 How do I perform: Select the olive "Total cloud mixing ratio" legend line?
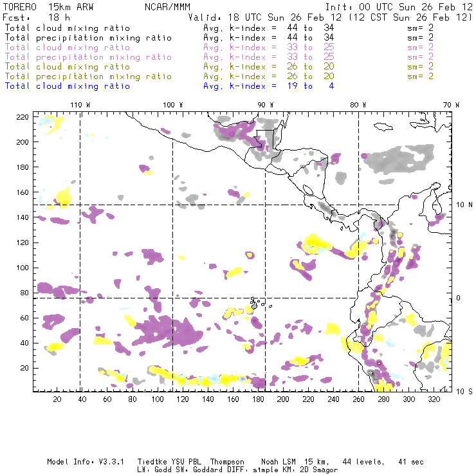pyautogui.click(x=68, y=66)
